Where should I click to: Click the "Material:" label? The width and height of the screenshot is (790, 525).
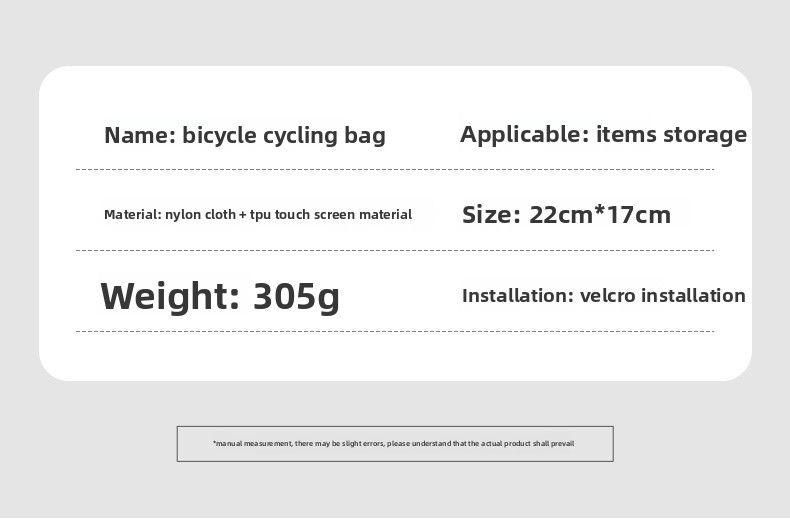point(132,215)
